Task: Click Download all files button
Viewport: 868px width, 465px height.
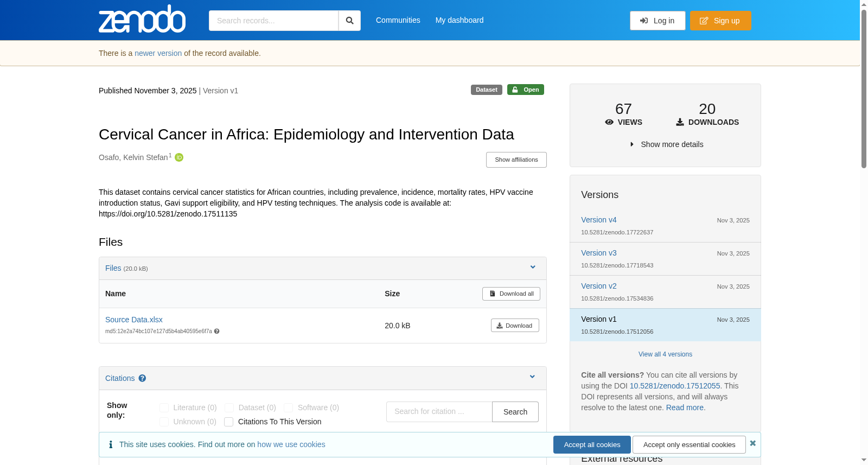Action: 511,294
